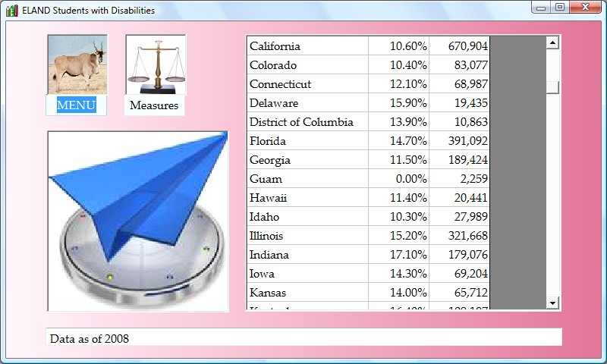The height and width of the screenshot is (364, 607).
Task: Close the ELAND Students with Disabilities window
Action: pos(585,8)
